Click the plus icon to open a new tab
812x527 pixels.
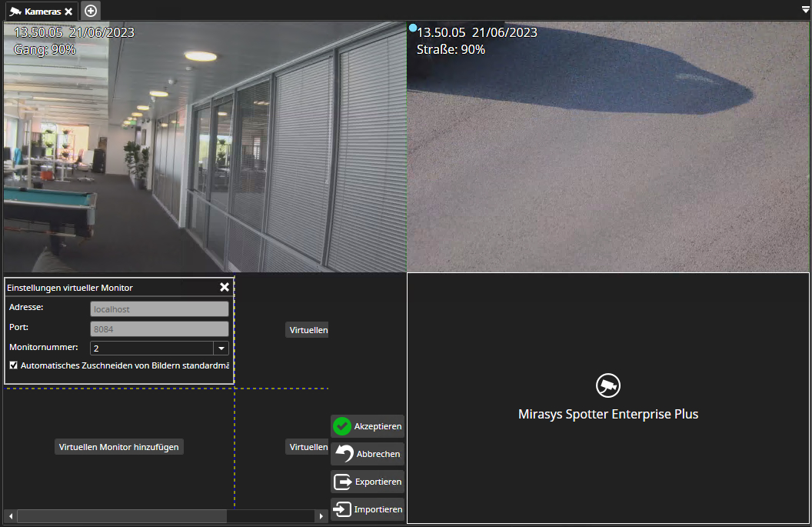90,11
